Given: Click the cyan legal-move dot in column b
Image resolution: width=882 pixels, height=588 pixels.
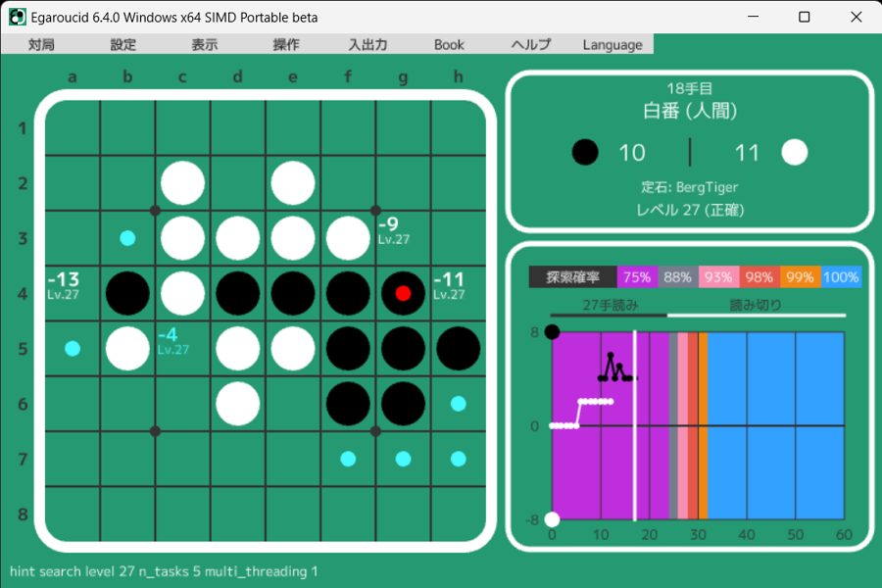Looking at the screenshot, I should click(127, 237).
